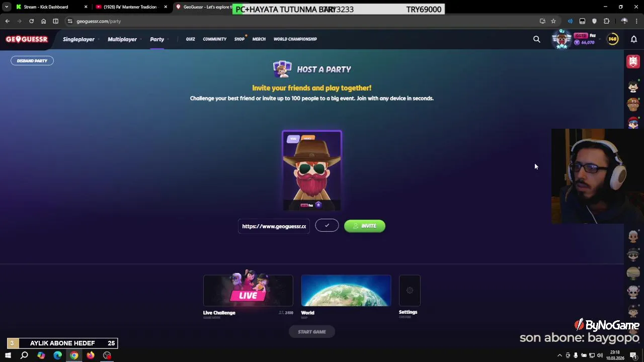The height and width of the screenshot is (362, 644).
Task: Click the cowboy avatar player card
Action: coord(312,170)
